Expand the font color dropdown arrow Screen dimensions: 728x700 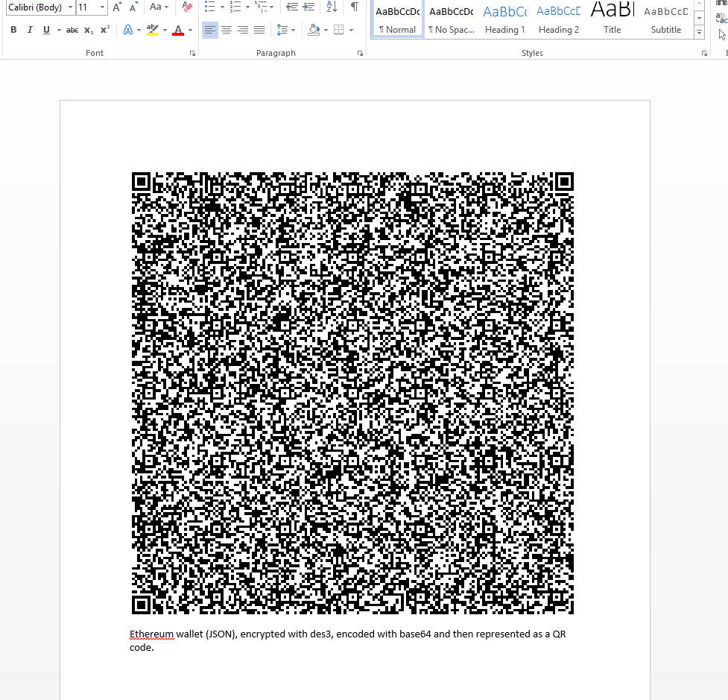click(190, 31)
